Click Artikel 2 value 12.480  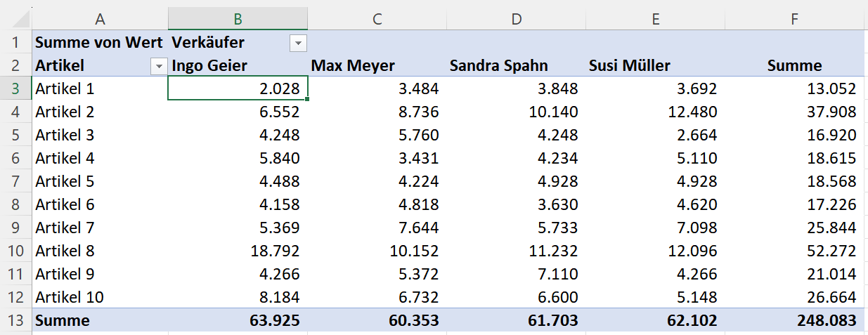tap(655, 112)
